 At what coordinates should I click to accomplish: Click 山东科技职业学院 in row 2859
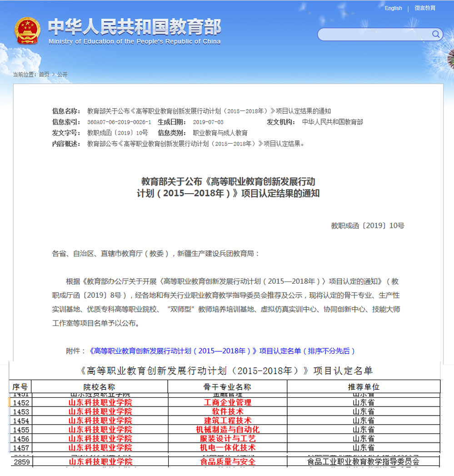pos(100,462)
